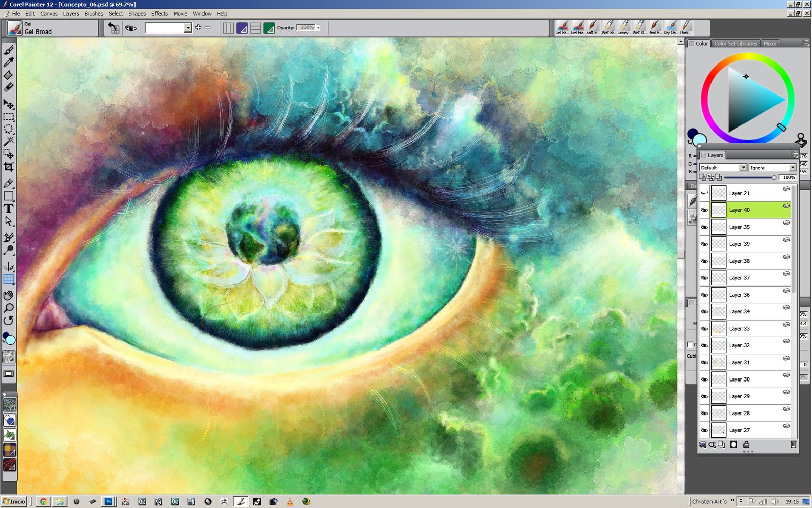The height and width of the screenshot is (508, 812).
Task: Click the Layer 40 thumbnail
Action: 718,210
